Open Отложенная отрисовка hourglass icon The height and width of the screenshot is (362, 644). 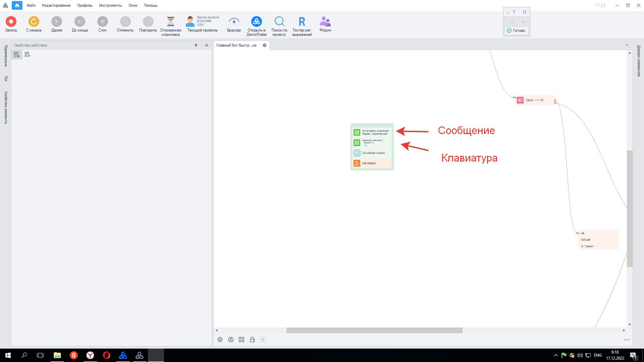tap(170, 21)
